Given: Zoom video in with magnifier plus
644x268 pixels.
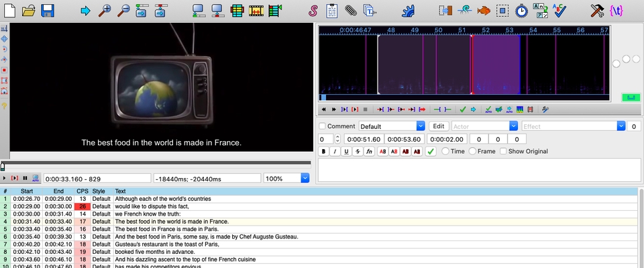Looking at the screenshot, I should pos(105,10).
